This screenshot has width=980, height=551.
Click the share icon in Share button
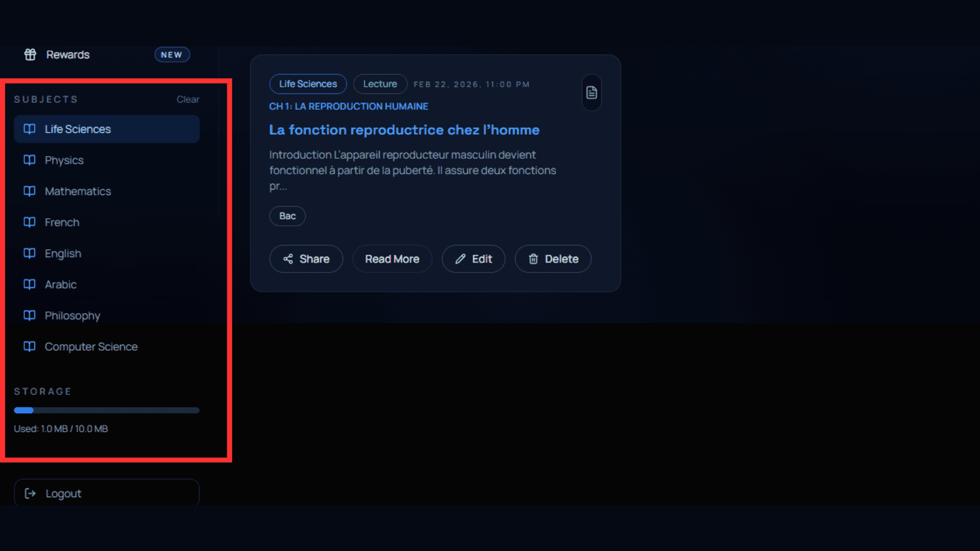(x=288, y=259)
